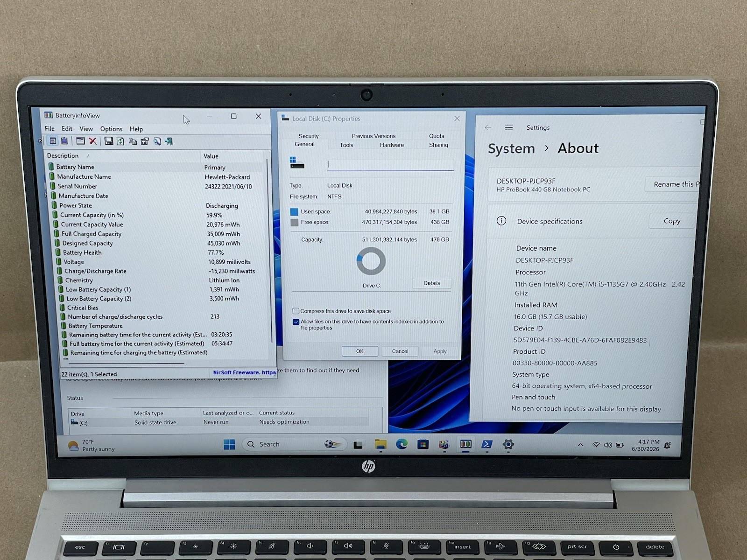Open the Properties toolbar icon in BatteryInfoView
This screenshot has width=747, height=560.
click(145, 141)
